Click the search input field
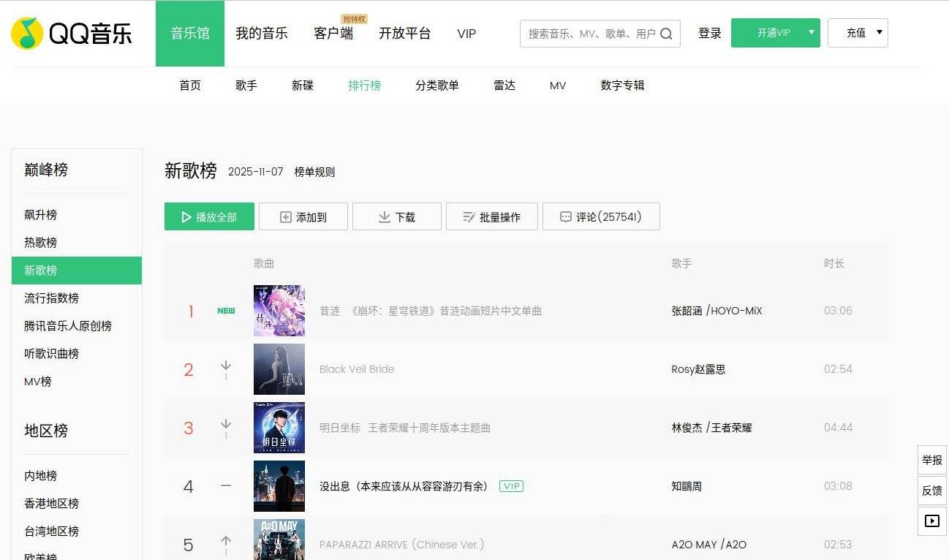The height and width of the screenshot is (560, 949). (591, 34)
